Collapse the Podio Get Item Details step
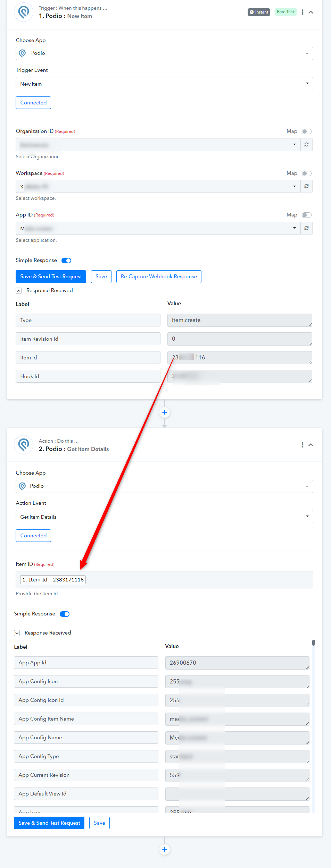The image size is (331, 868). (x=311, y=445)
